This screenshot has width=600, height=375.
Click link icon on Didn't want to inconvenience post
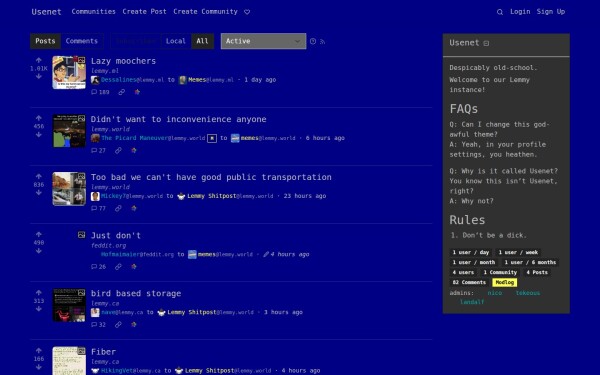click(x=118, y=150)
